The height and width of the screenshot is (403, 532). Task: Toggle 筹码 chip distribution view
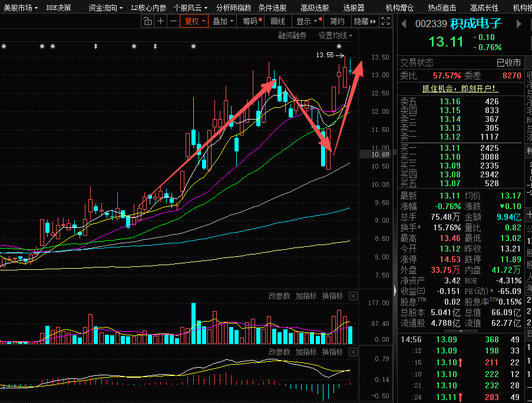point(252,21)
